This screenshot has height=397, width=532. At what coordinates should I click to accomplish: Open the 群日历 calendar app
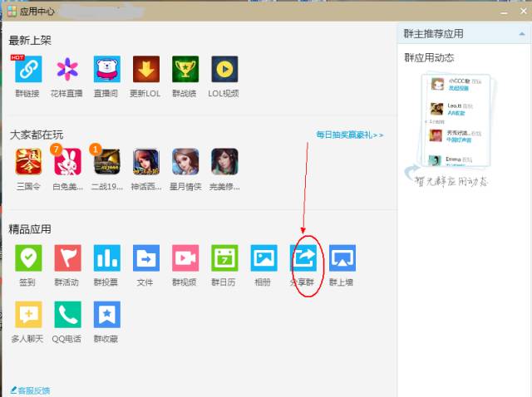pos(224,258)
